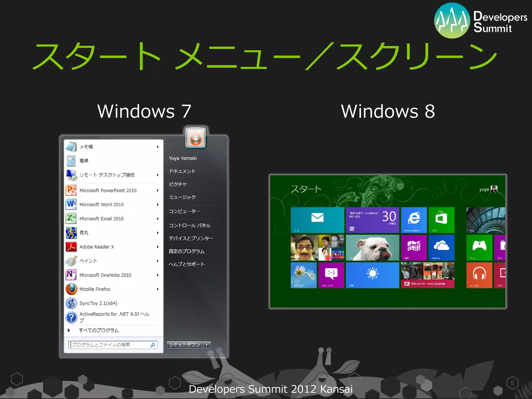Open the Desktop daisy tile
Screen dimensions: 532x399
[x=303, y=275]
